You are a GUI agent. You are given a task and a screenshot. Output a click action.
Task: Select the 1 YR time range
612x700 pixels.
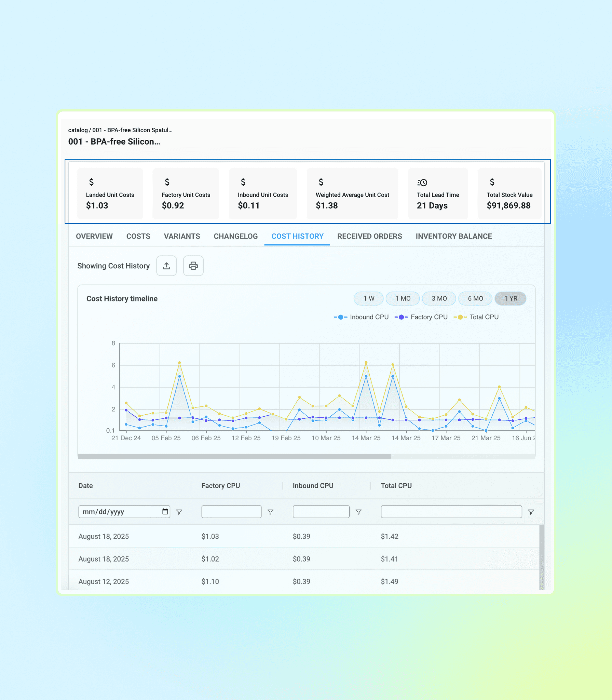(511, 298)
